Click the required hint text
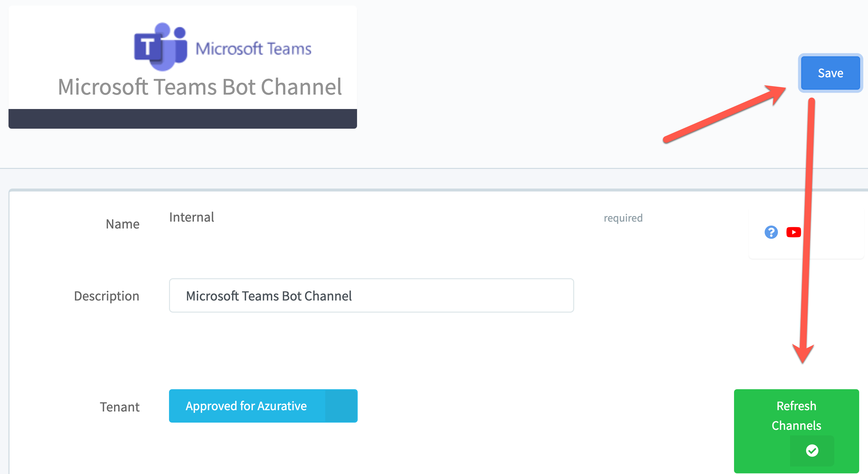Screen dimensions: 868x474 click(x=623, y=218)
